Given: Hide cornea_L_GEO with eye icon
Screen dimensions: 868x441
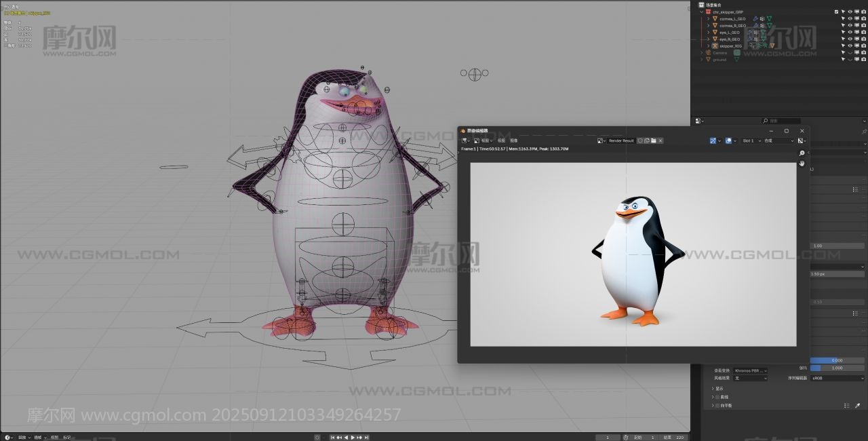Looking at the screenshot, I should coord(850,19).
